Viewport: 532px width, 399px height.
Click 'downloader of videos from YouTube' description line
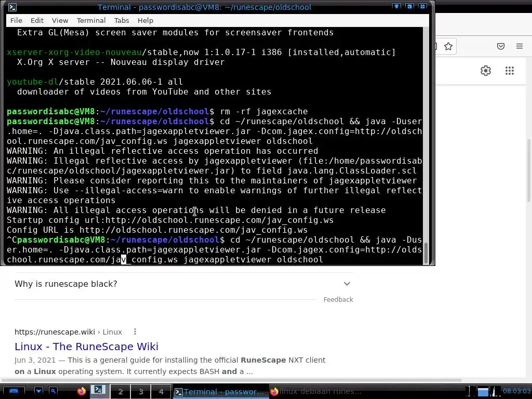click(144, 91)
